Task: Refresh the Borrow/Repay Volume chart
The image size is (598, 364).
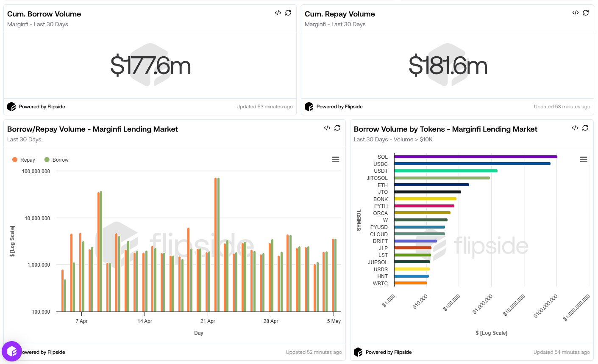Action: tap(337, 128)
